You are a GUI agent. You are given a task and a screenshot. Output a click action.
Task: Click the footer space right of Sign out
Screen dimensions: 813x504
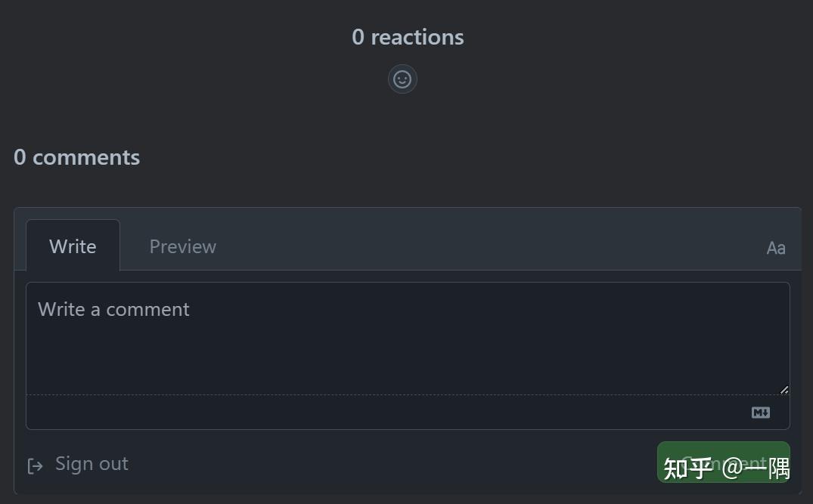click(x=378, y=464)
